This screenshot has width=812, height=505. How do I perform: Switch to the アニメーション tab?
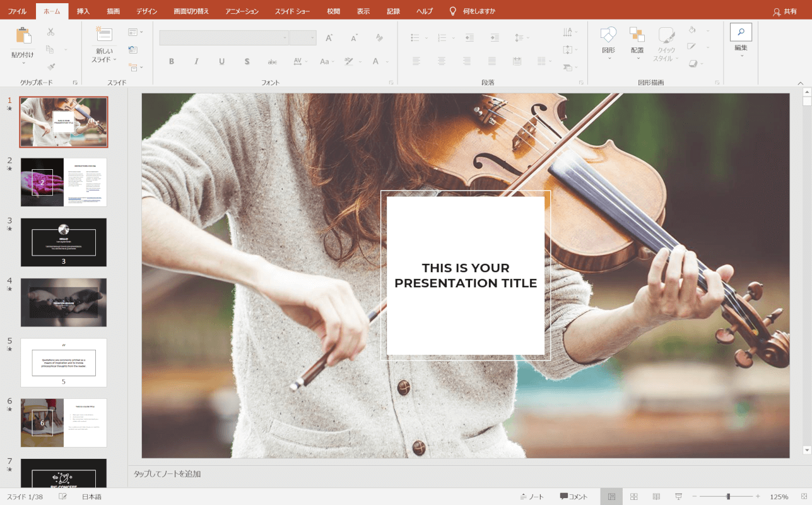point(242,11)
